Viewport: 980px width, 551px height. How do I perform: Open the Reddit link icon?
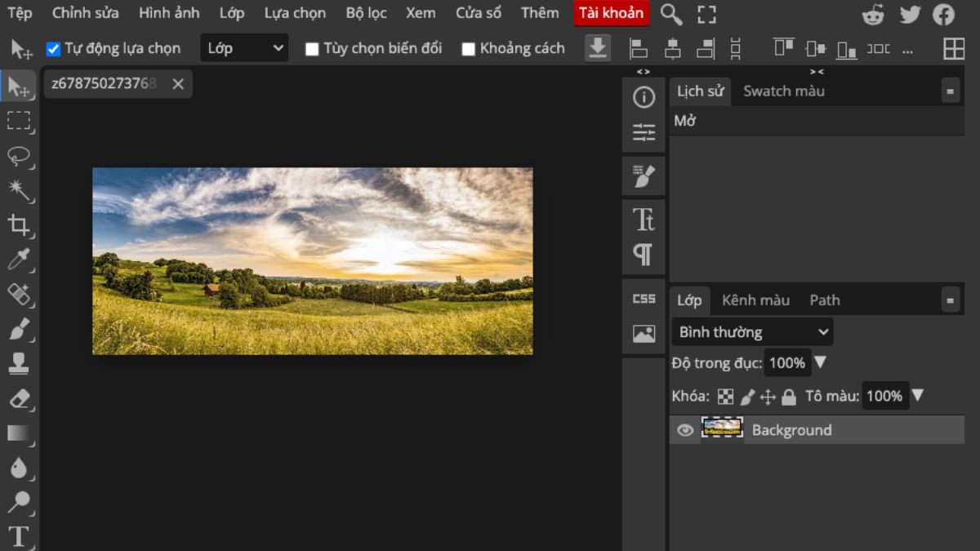(874, 14)
